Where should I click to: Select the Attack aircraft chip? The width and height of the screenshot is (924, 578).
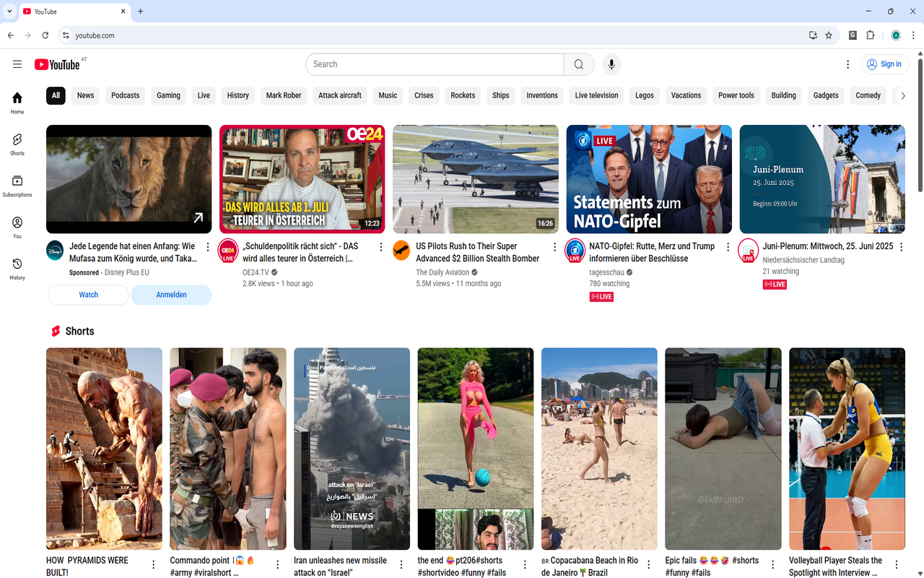click(x=340, y=95)
